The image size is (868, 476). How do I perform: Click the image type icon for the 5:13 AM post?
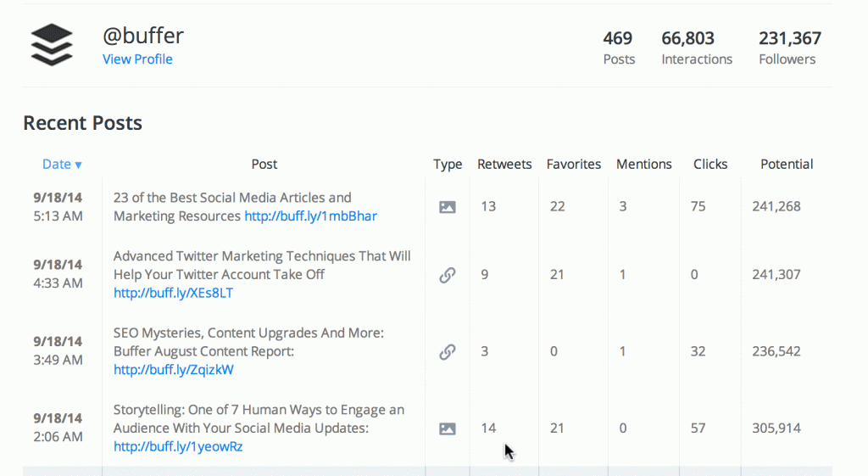click(448, 207)
